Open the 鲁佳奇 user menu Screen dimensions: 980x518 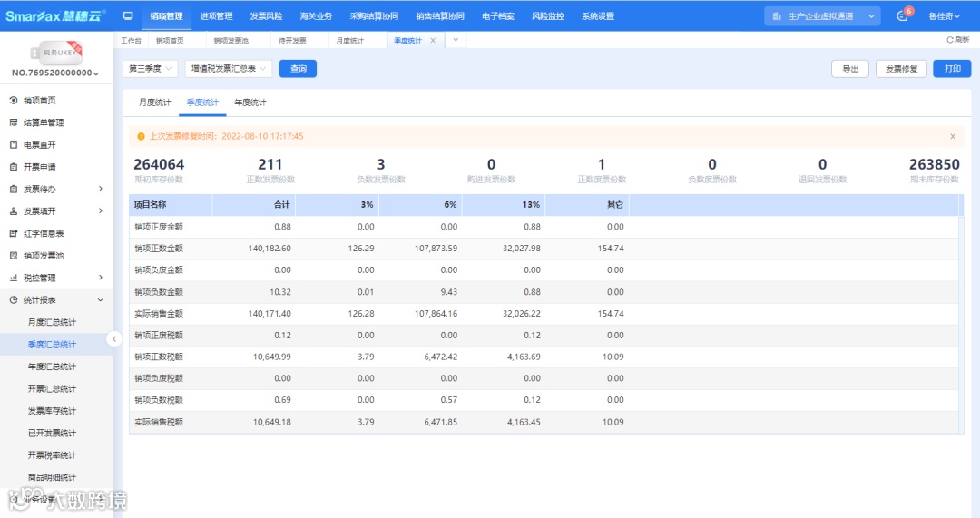(944, 16)
